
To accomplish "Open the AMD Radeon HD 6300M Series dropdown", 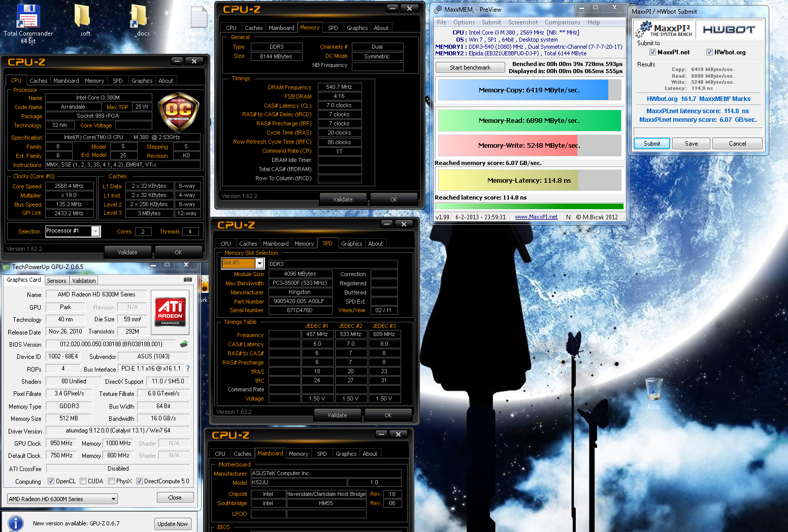I will click(62, 499).
